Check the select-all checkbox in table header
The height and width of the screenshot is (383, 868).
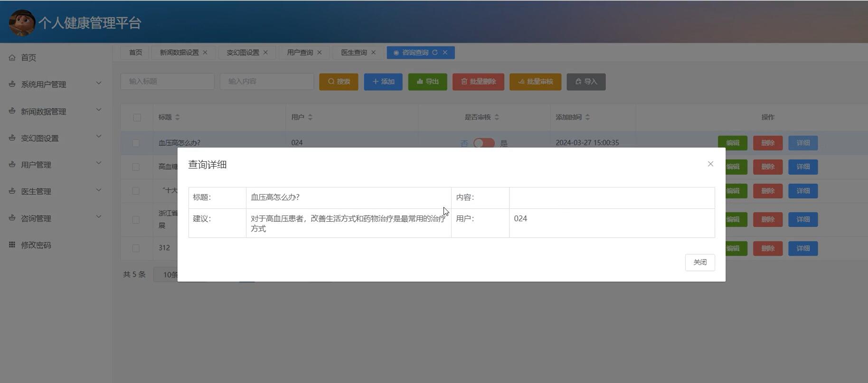(137, 117)
